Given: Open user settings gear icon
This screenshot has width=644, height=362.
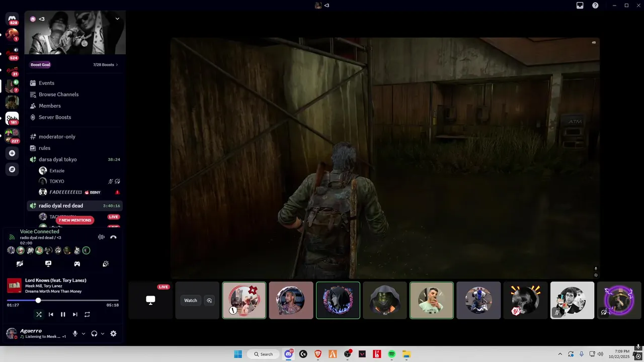Looking at the screenshot, I should 113,333.
